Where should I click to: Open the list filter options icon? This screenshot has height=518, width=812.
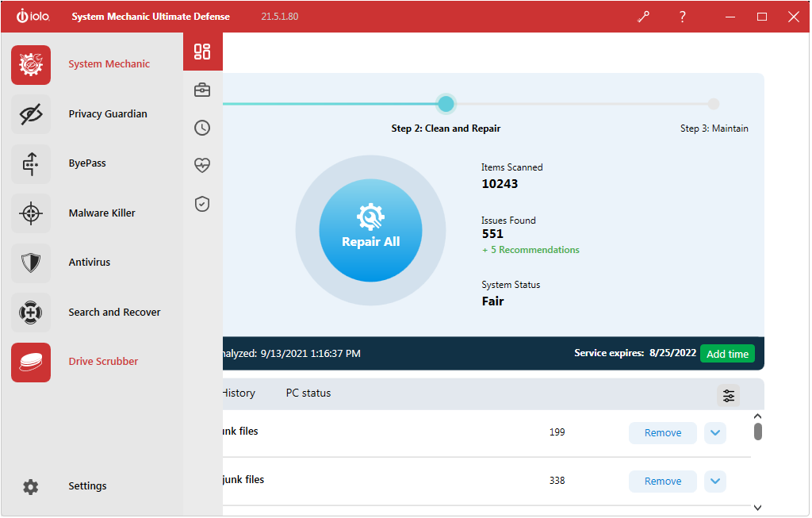pos(728,395)
